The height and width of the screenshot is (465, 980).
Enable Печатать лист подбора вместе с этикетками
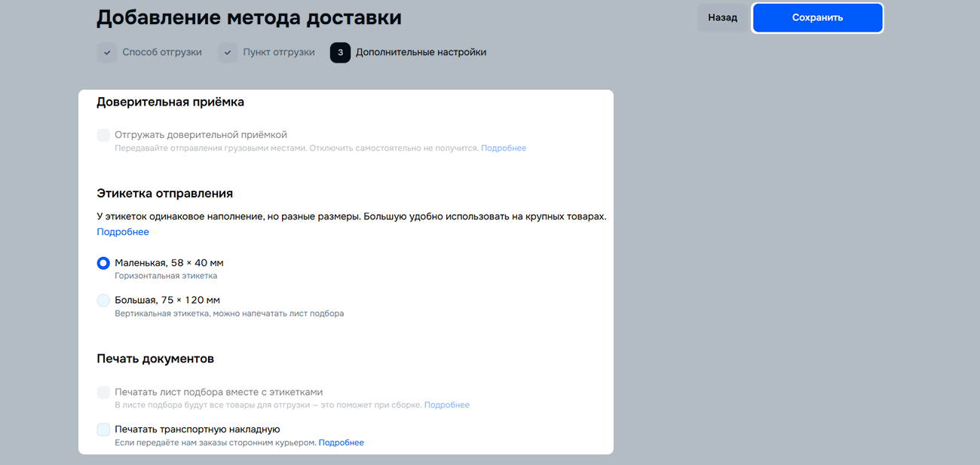coord(104,392)
